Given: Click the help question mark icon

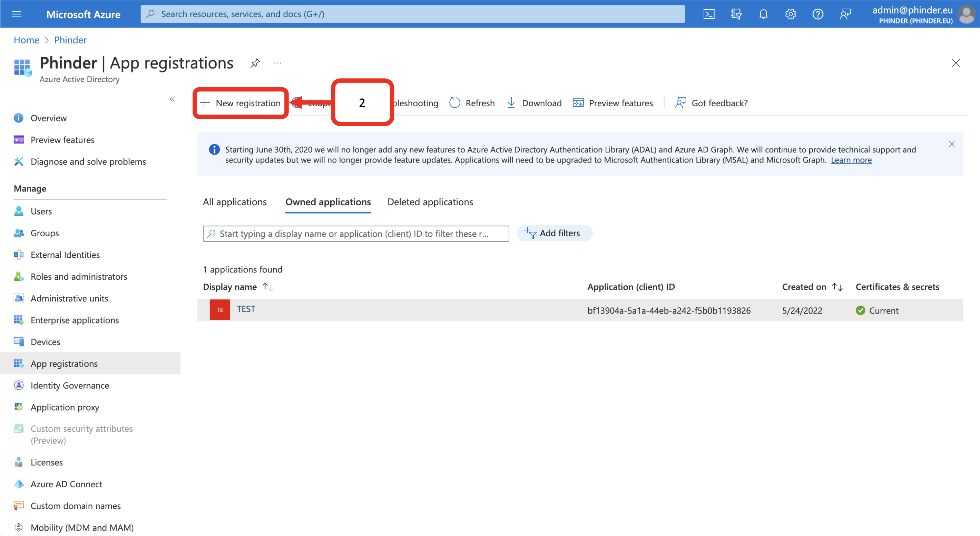Looking at the screenshot, I should point(817,14).
